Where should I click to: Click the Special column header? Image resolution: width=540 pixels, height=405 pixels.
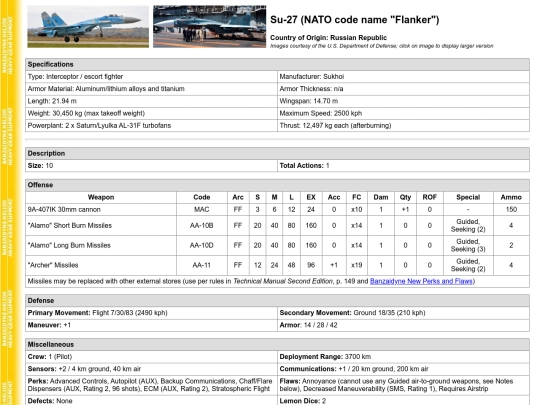pyautogui.click(x=468, y=197)
